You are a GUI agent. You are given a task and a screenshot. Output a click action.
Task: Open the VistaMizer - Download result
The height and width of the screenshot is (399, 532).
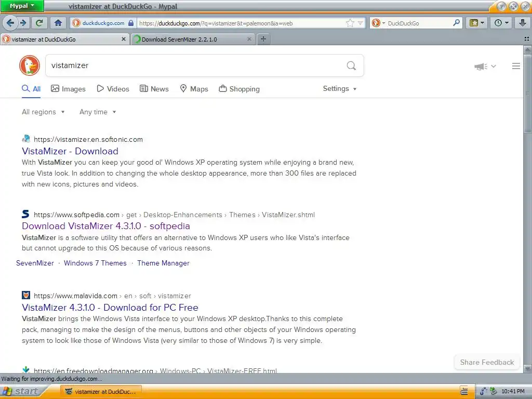pyautogui.click(x=70, y=151)
